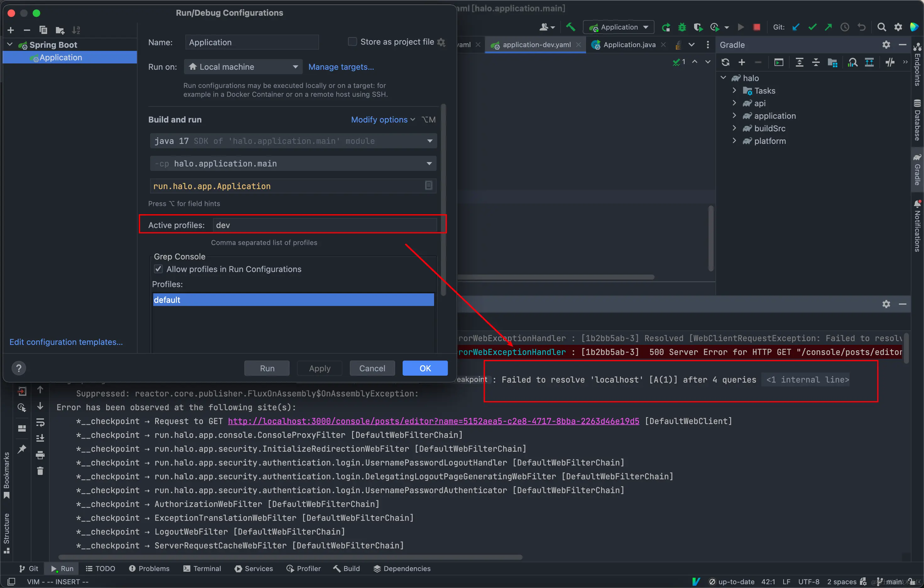Start debugging with the bug icon

tap(682, 27)
